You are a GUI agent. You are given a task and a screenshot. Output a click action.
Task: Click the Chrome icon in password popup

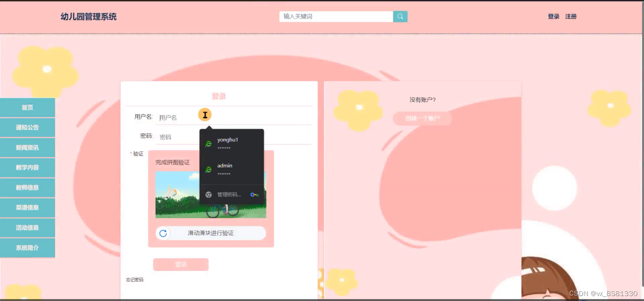pos(208,194)
